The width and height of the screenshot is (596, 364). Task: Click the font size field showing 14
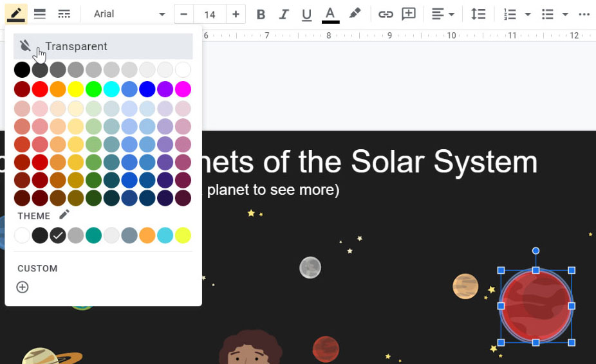tap(210, 14)
